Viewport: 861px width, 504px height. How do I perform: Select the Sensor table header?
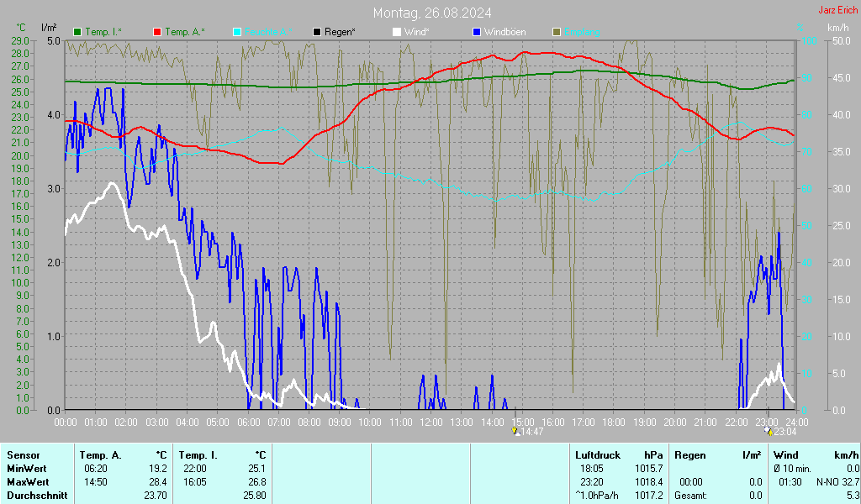point(23,454)
